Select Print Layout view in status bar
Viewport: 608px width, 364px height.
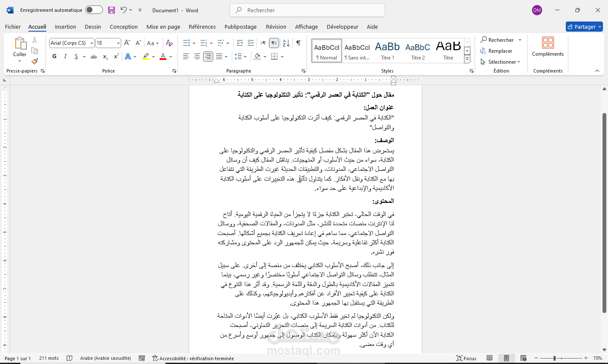(506, 358)
